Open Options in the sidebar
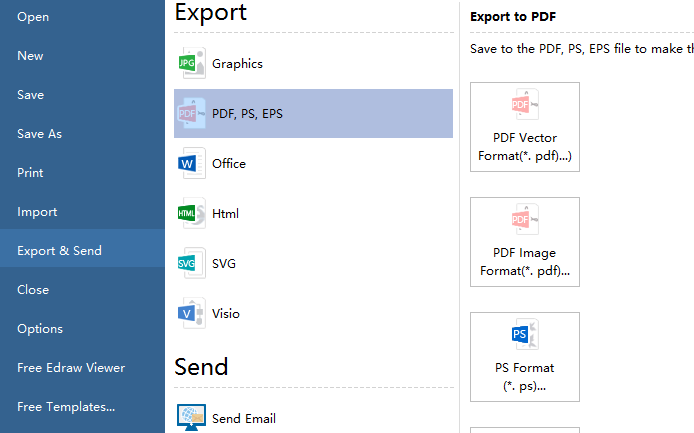694x433 pixels. pos(40,329)
